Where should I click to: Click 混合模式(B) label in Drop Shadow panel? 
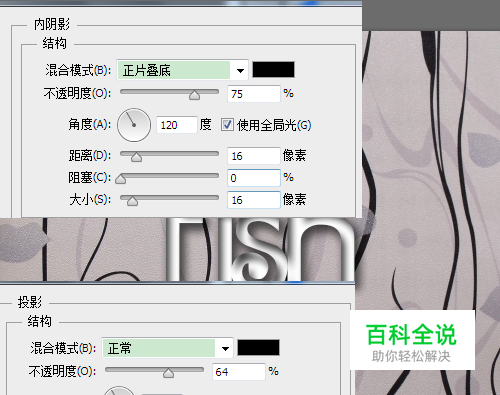(x=63, y=348)
